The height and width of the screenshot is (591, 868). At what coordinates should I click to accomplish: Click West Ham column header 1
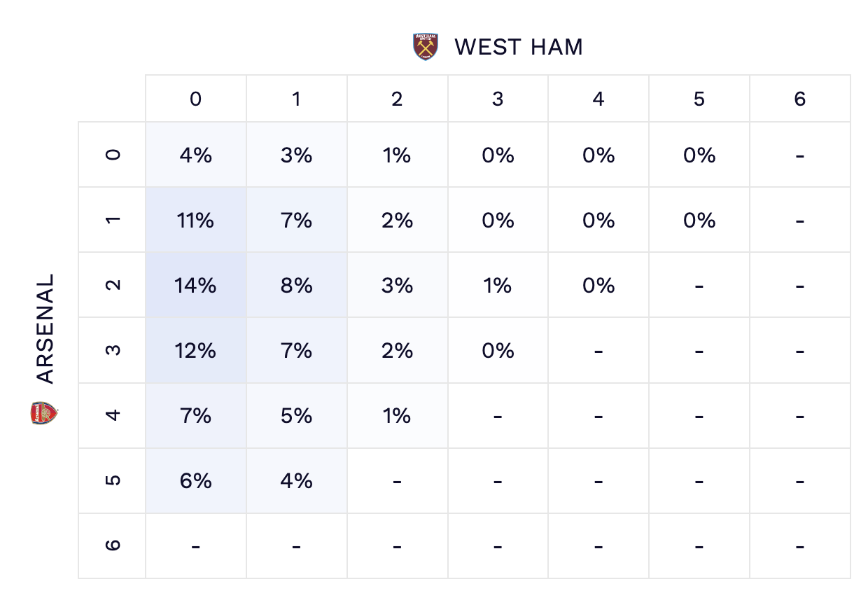[x=296, y=99]
